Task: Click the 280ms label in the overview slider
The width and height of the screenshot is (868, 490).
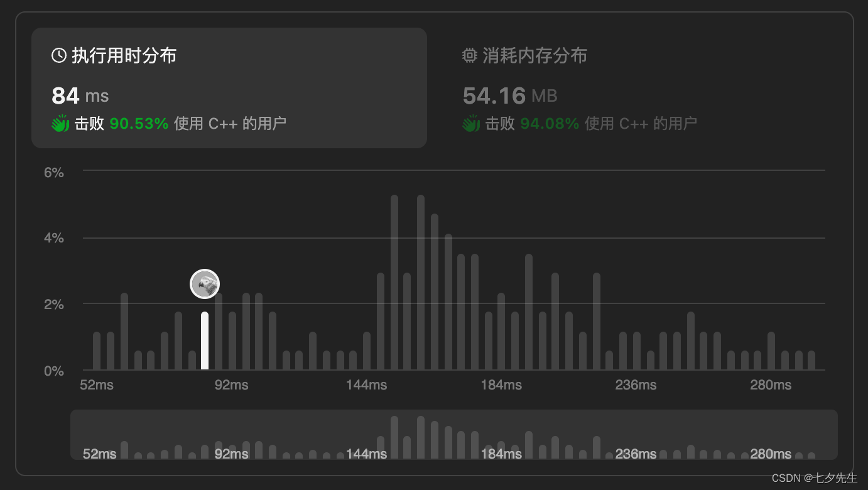Action: 771,454
